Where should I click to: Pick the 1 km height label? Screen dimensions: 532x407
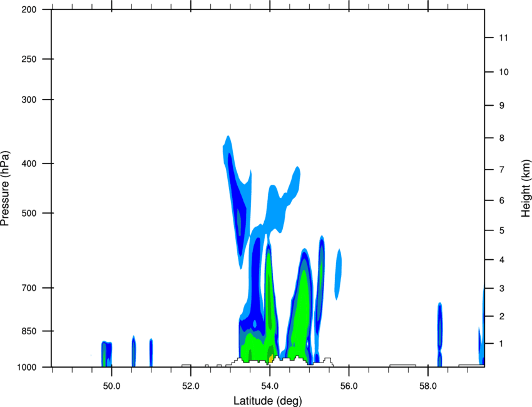click(502, 344)
